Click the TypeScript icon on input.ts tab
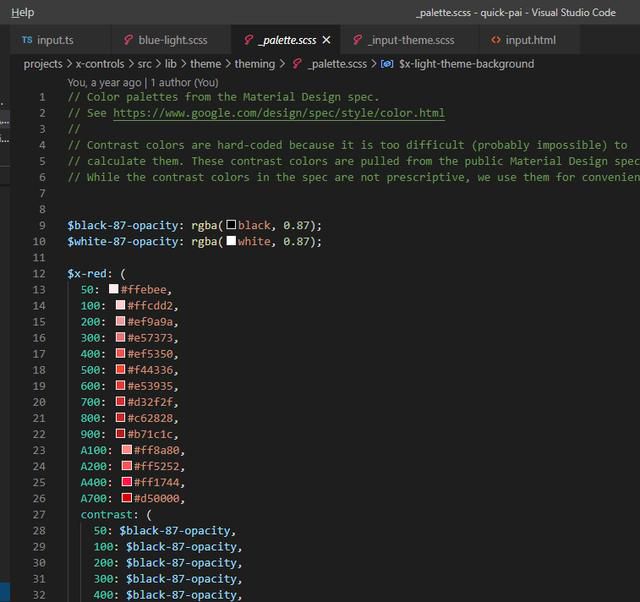640x602 pixels. click(27, 40)
